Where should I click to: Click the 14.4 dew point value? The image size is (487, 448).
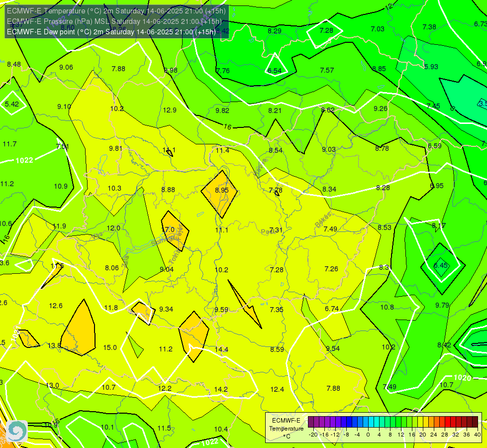tap(221, 349)
